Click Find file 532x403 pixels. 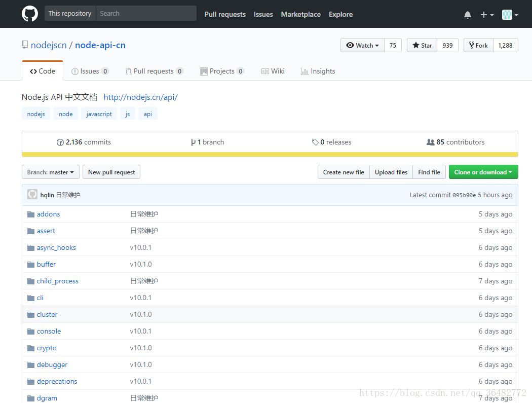pos(429,172)
